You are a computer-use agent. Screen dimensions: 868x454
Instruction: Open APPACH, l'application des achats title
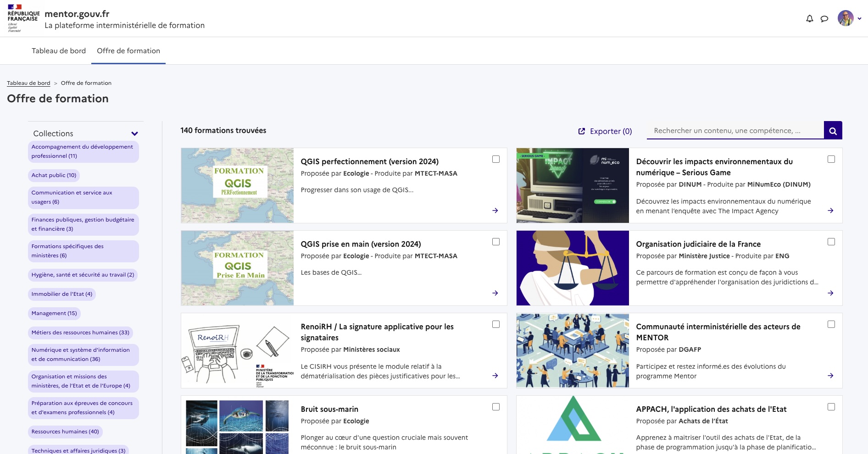click(711, 409)
